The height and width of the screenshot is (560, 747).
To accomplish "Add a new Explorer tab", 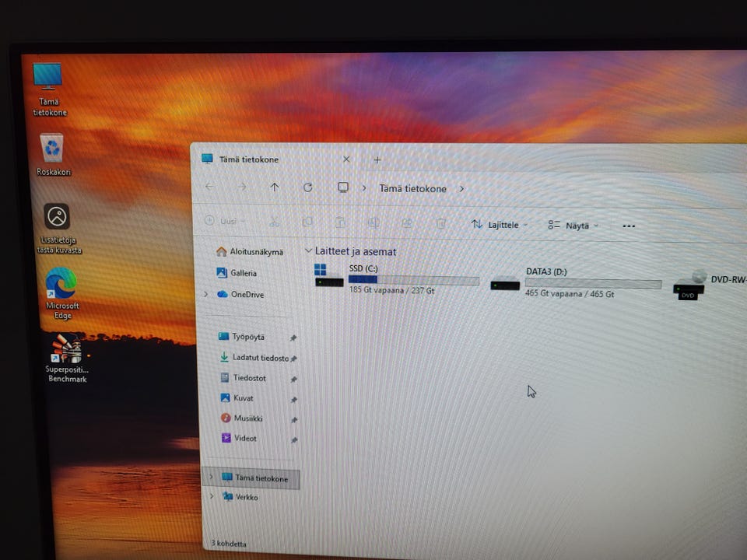I will point(377,160).
